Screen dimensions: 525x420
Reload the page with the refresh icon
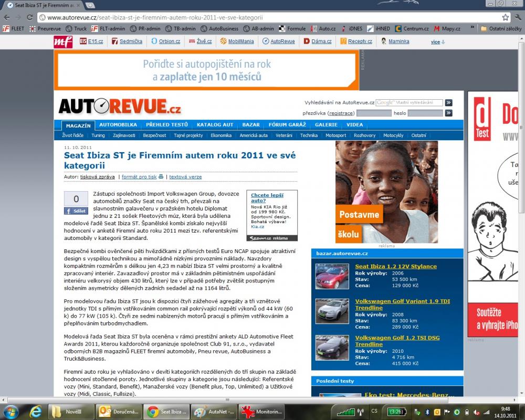[x=30, y=17]
